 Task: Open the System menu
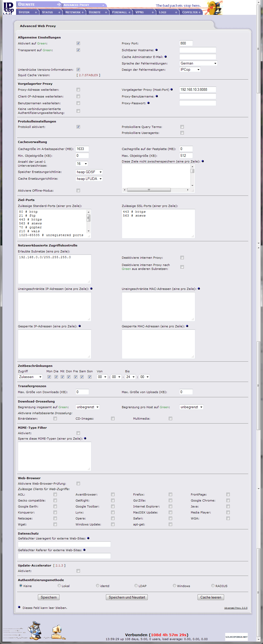coord(28,12)
